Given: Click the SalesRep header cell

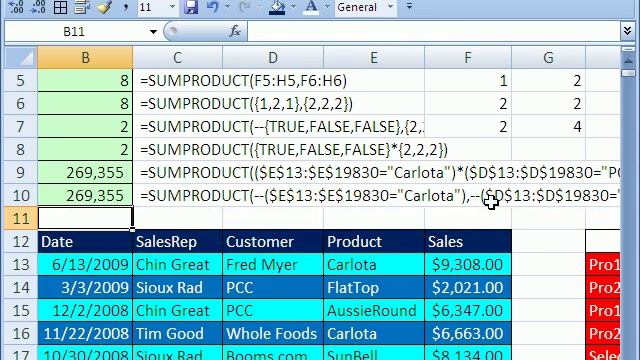Looking at the screenshot, I should (178, 242).
